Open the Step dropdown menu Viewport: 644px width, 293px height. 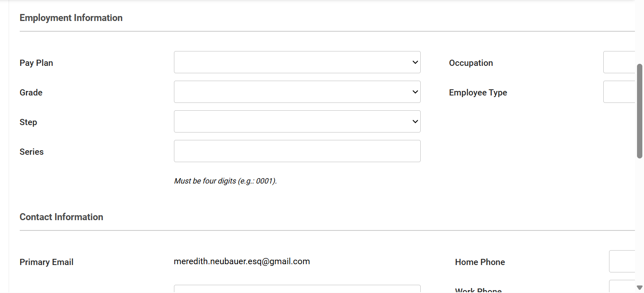coord(297,121)
